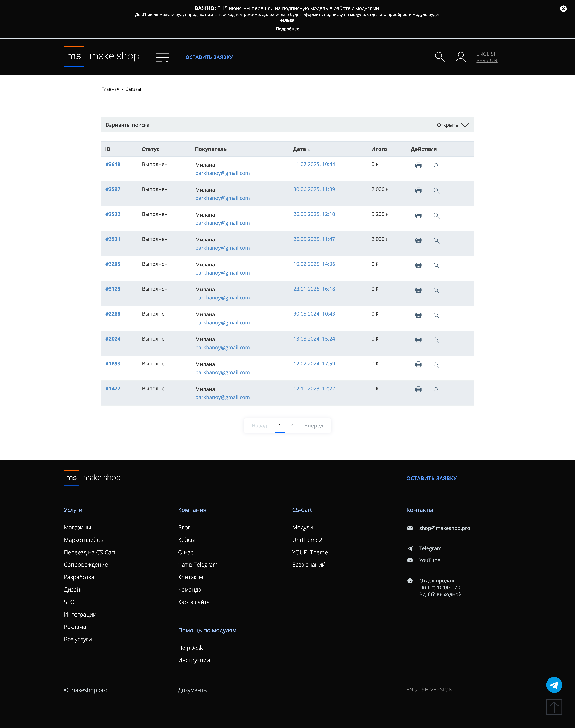Click the search magnifier icon in header
The image size is (575, 728).
pos(440,57)
